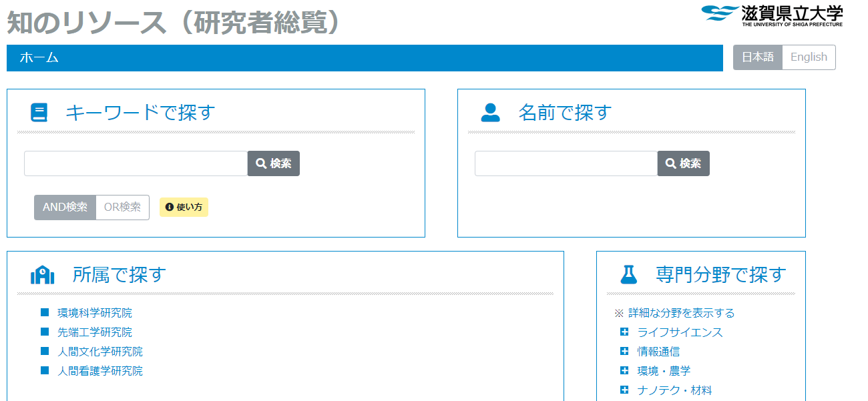Expand the ライフサイエンス category

624,332
